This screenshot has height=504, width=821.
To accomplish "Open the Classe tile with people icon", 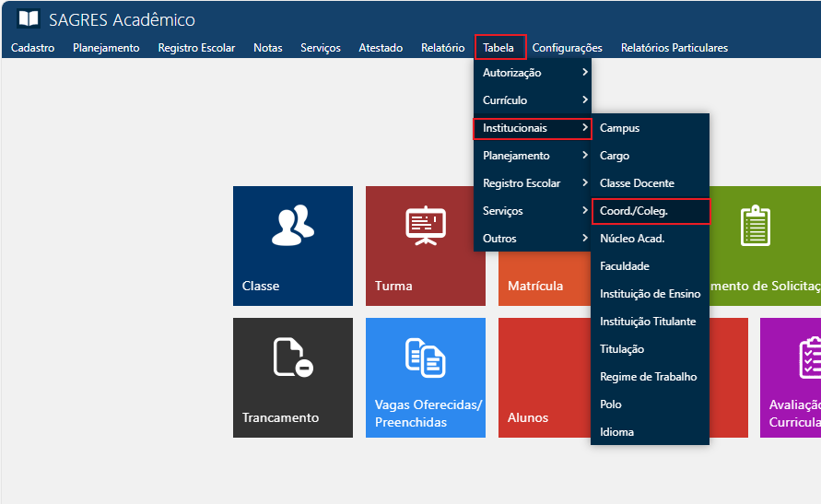I will (292, 245).
